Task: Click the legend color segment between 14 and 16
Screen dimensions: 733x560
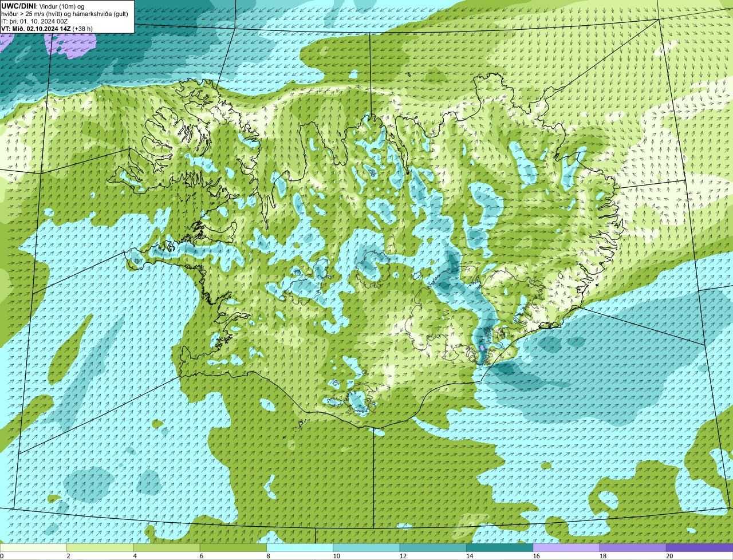Action: (499, 547)
